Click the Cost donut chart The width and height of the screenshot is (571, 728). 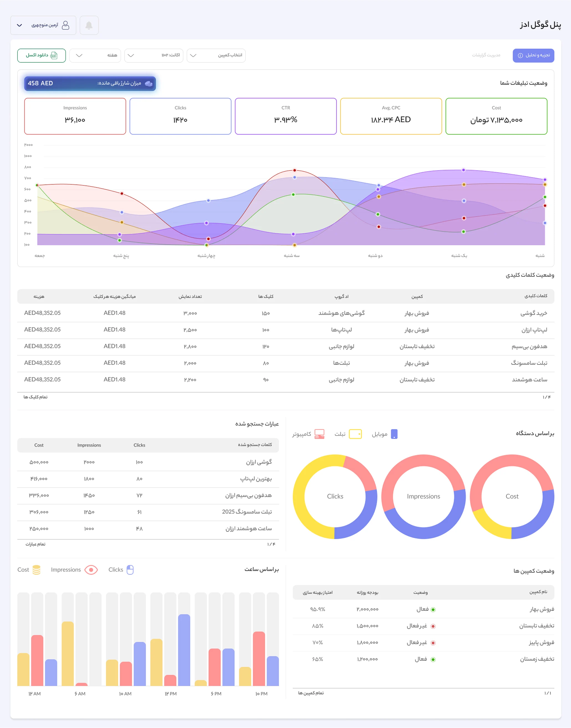512,496
